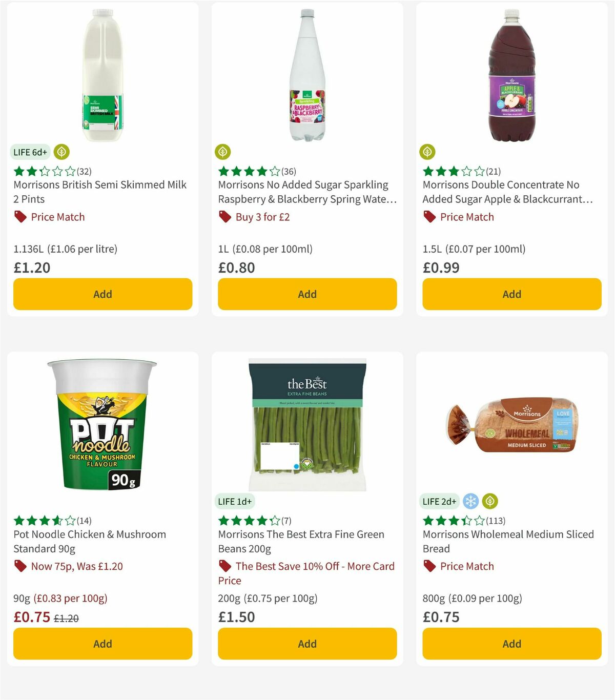Click the vegetarian leaf icon on the milk
Image resolution: width=615 pixels, height=700 pixels.
(x=61, y=152)
